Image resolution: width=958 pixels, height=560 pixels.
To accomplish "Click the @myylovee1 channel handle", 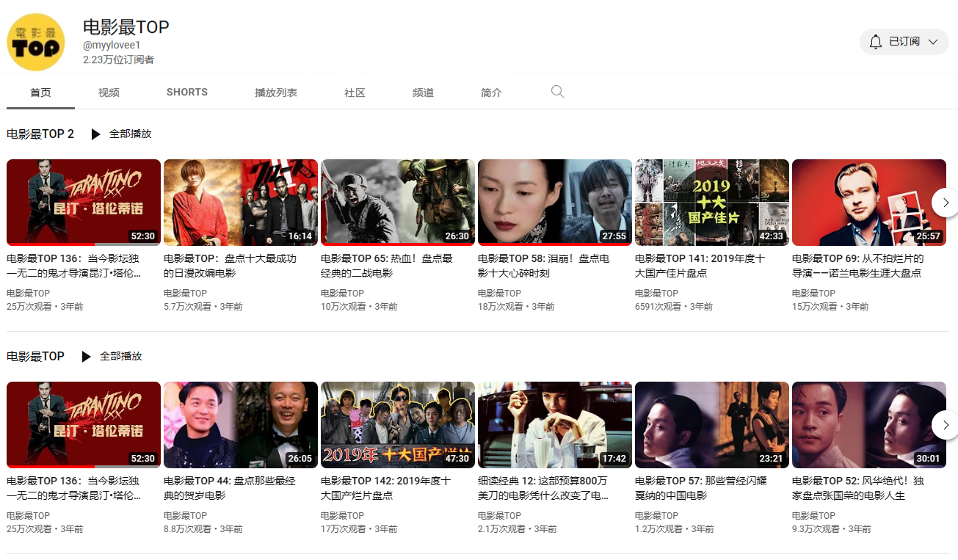I will pos(112,46).
